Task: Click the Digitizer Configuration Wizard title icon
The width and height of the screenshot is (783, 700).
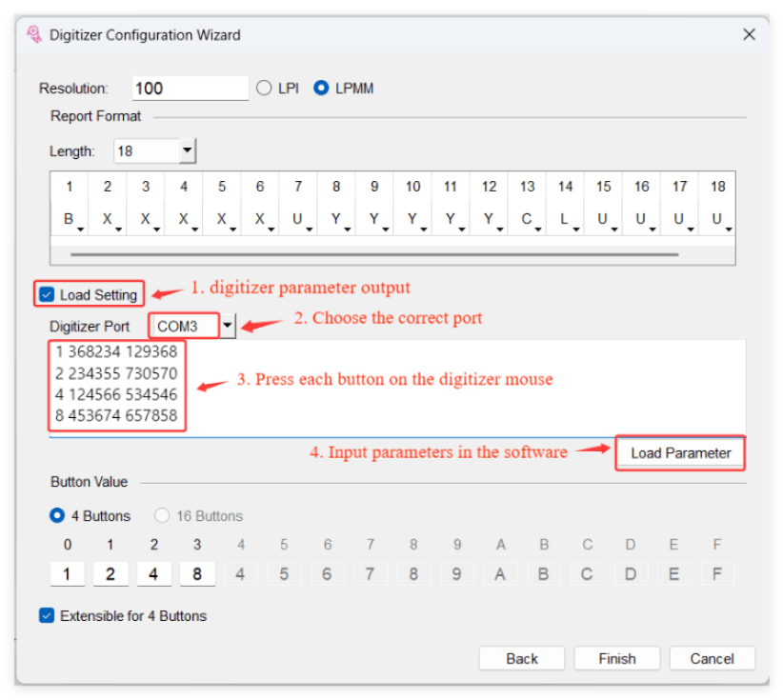Action: point(34,35)
